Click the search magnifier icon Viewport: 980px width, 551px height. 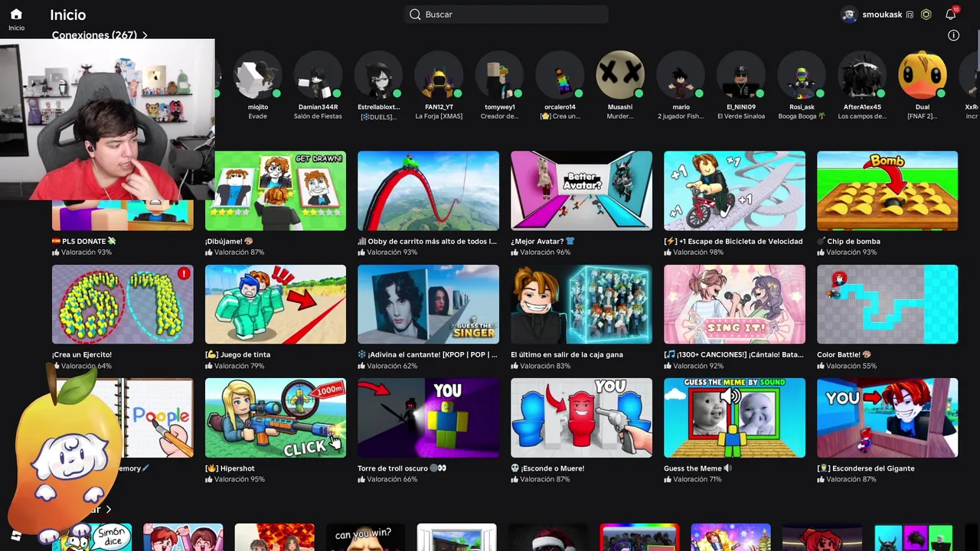click(x=415, y=15)
